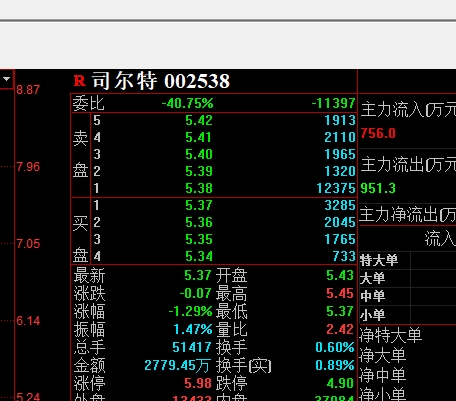Click the sell volume 2110
This screenshot has width=456, height=401.
(340, 137)
